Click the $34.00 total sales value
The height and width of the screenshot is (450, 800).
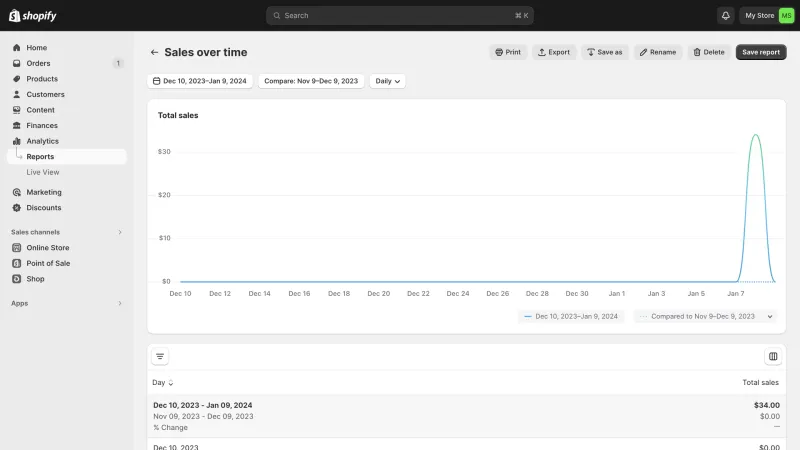pyautogui.click(x=767, y=405)
